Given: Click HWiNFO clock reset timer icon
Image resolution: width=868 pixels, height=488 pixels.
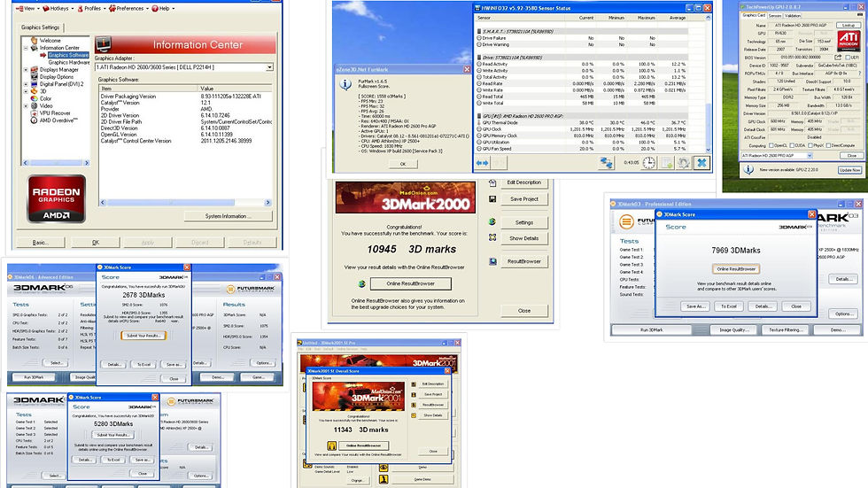Looking at the screenshot, I should pos(648,163).
